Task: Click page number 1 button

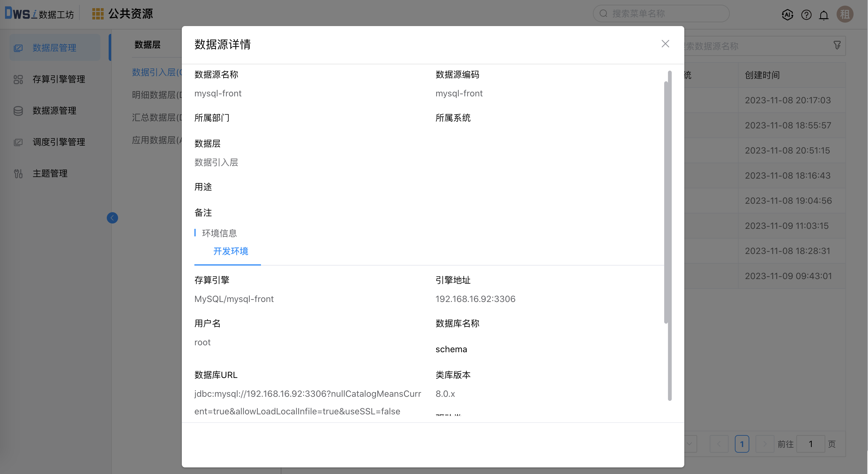Action: 742,444
